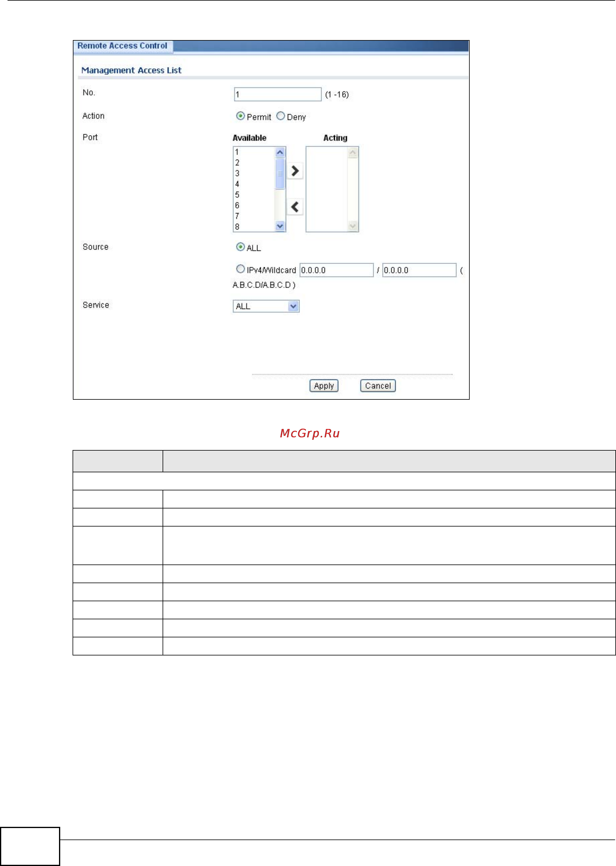This screenshot has width=616, height=866.
Task: Select port 4 in Available list
Action: point(254,184)
